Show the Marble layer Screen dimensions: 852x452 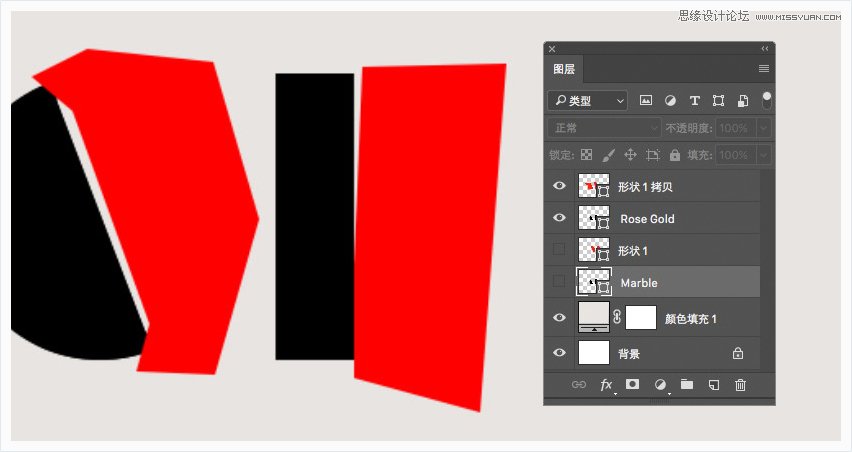[x=559, y=282]
